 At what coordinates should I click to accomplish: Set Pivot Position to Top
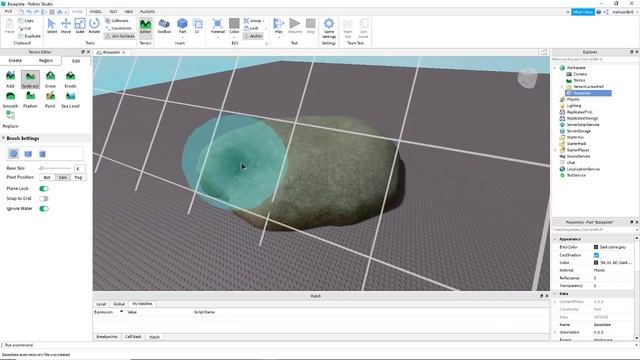pyautogui.click(x=78, y=178)
